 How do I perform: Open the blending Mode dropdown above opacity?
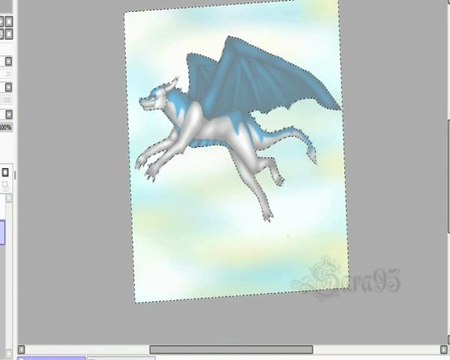pyautogui.click(x=8, y=114)
